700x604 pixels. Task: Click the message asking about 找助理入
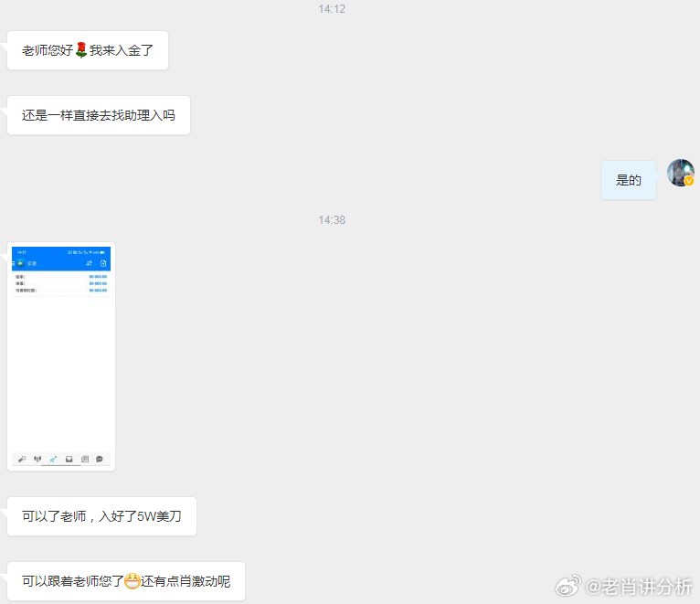(99, 115)
